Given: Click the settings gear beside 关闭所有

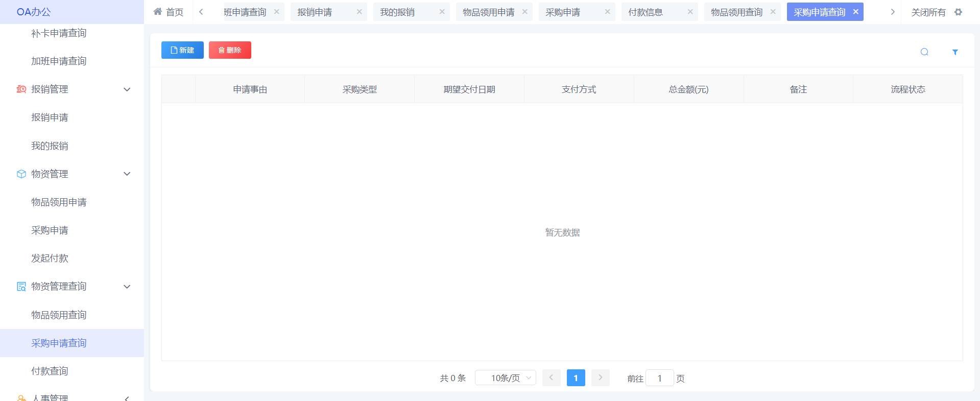Looking at the screenshot, I should pyautogui.click(x=959, y=12).
